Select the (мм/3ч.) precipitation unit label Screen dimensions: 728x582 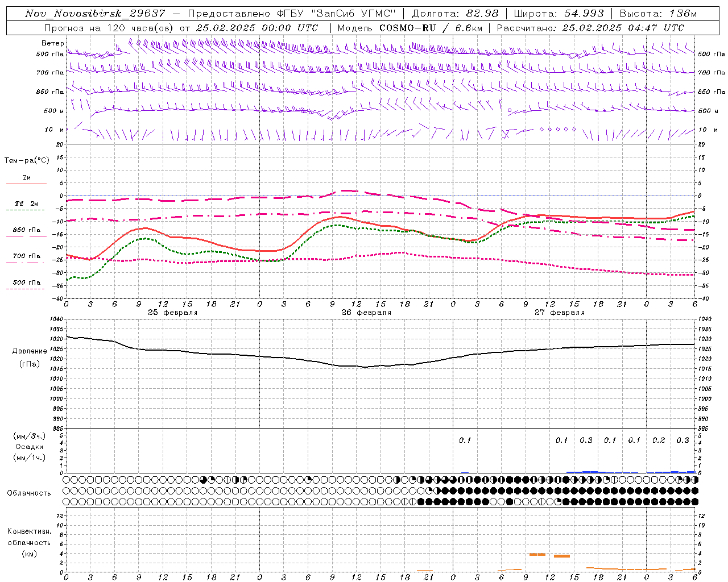[30, 436]
